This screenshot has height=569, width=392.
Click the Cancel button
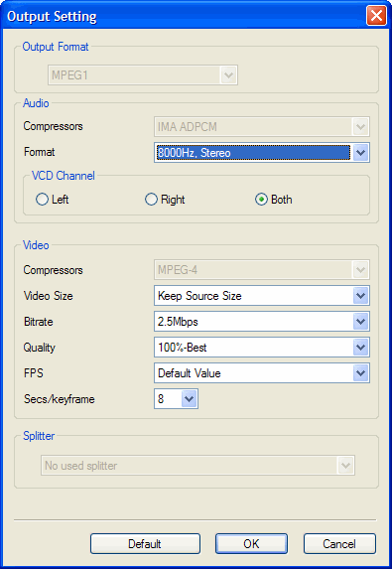339,543
